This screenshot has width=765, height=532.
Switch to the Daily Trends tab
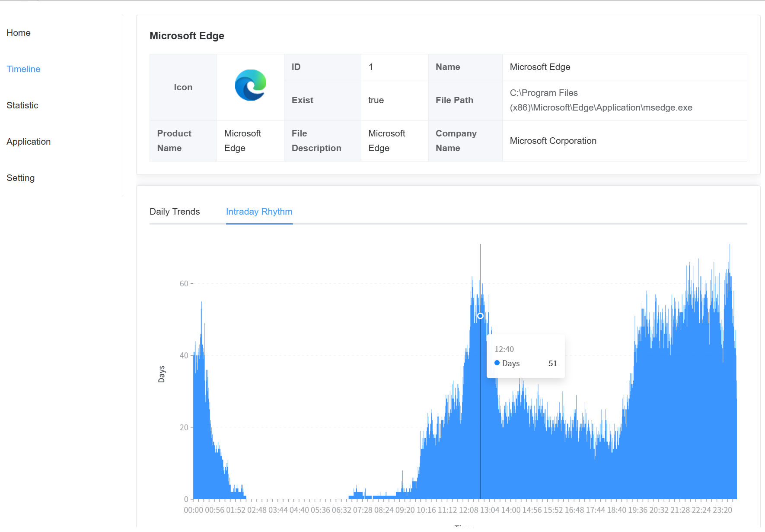point(175,212)
